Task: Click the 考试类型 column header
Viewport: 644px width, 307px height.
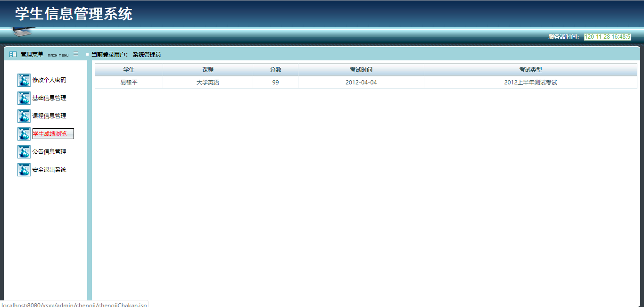Action: [530, 70]
